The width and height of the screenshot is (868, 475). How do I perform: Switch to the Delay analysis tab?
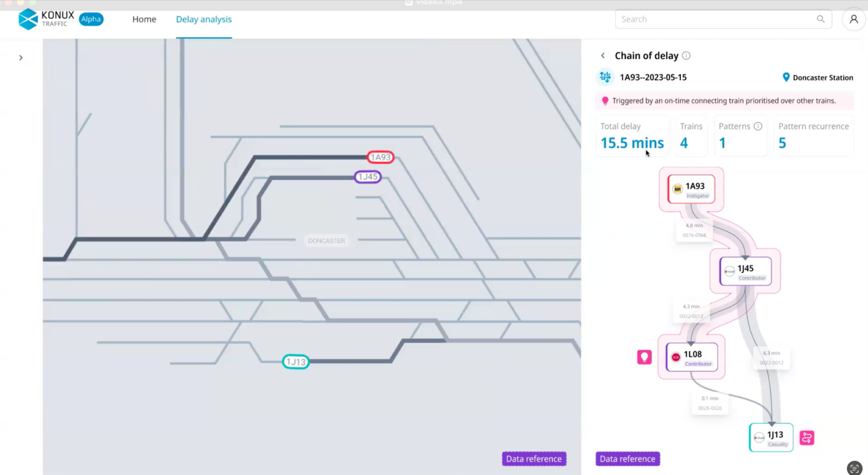pyautogui.click(x=203, y=20)
